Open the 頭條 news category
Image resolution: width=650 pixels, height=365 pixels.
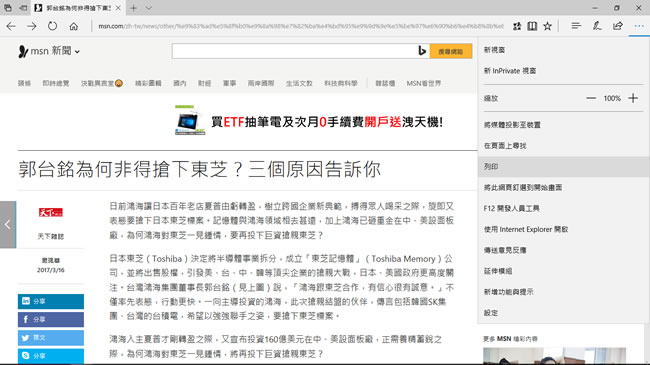[24, 83]
